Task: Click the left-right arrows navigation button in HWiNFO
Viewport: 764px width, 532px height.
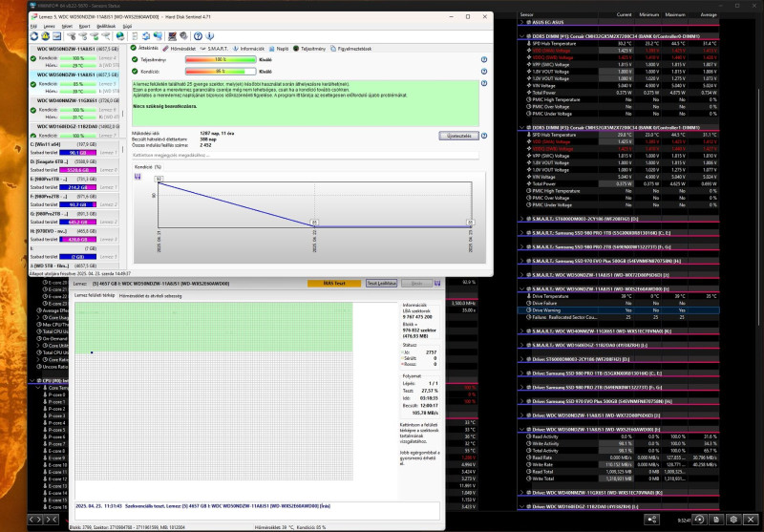Action: tap(35, 520)
